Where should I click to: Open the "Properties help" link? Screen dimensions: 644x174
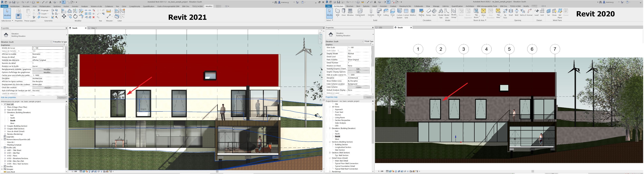(331, 97)
